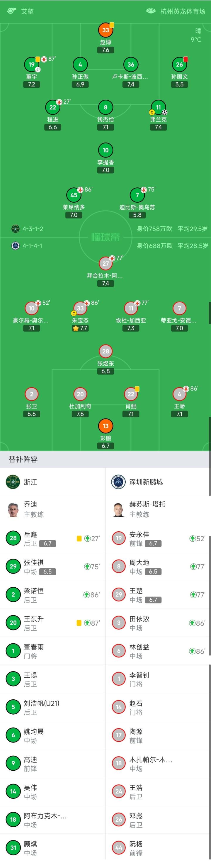
Task: Select the 浙江 team name label
Action: (30, 482)
